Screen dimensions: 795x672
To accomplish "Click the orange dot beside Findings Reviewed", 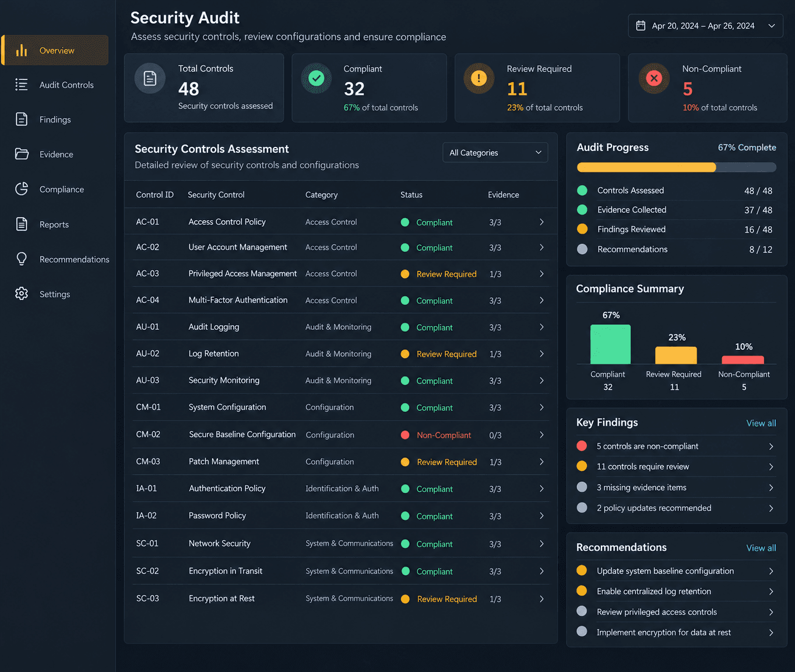I will [582, 229].
